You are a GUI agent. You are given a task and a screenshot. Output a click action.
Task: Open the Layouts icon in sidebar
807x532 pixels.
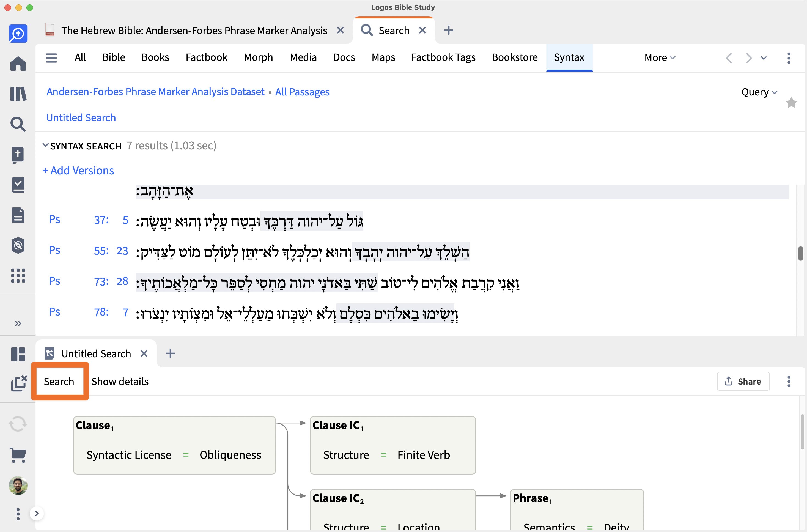pyautogui.click(x=18, y=354)
